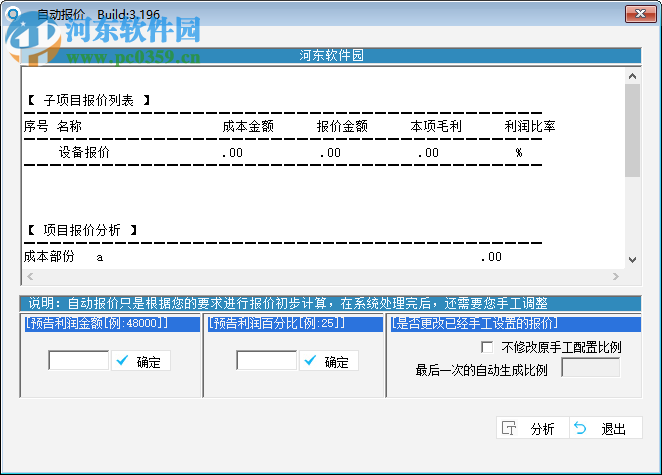This screenshot has width=662, height=475.
Task: Click the vertical scrollbar thumb
Action: pos(632,130)
